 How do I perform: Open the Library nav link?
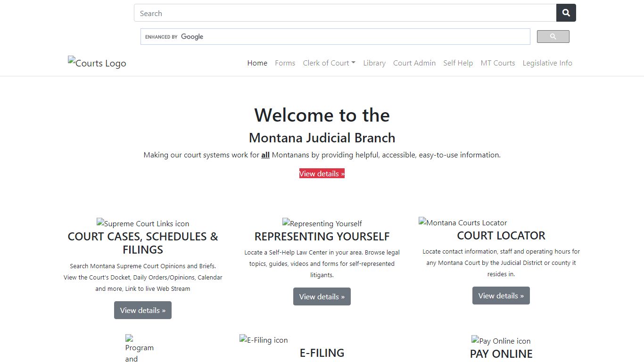point(374,63)
